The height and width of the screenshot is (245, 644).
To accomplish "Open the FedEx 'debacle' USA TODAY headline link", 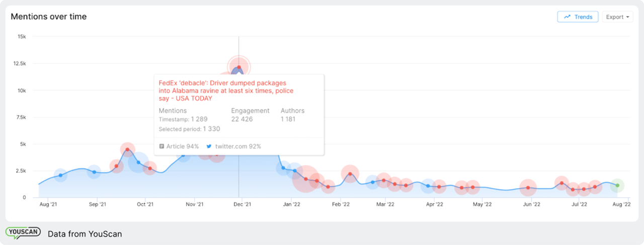I will click(x=226, y=91).
